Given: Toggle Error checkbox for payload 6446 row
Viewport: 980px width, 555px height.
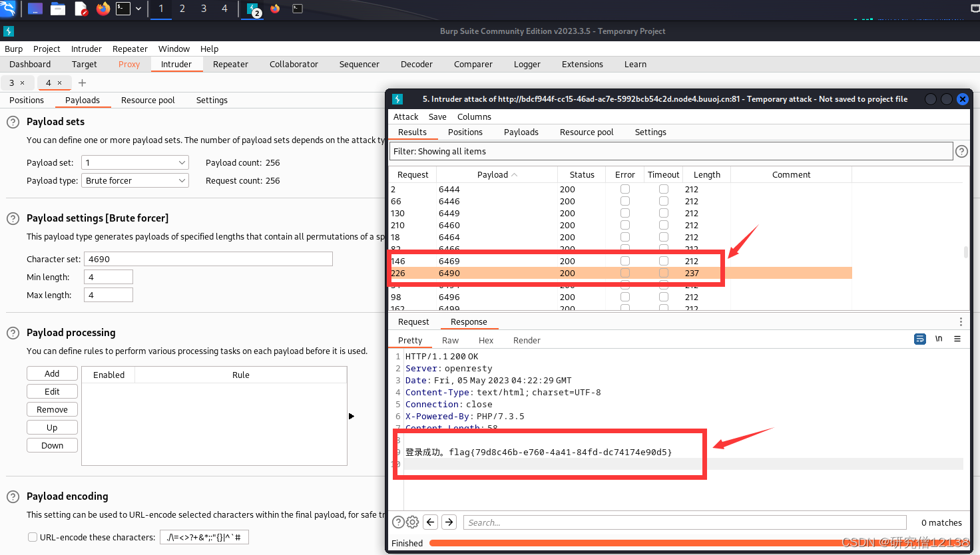Looking at the screenshot, I should [x=625, y=201].
